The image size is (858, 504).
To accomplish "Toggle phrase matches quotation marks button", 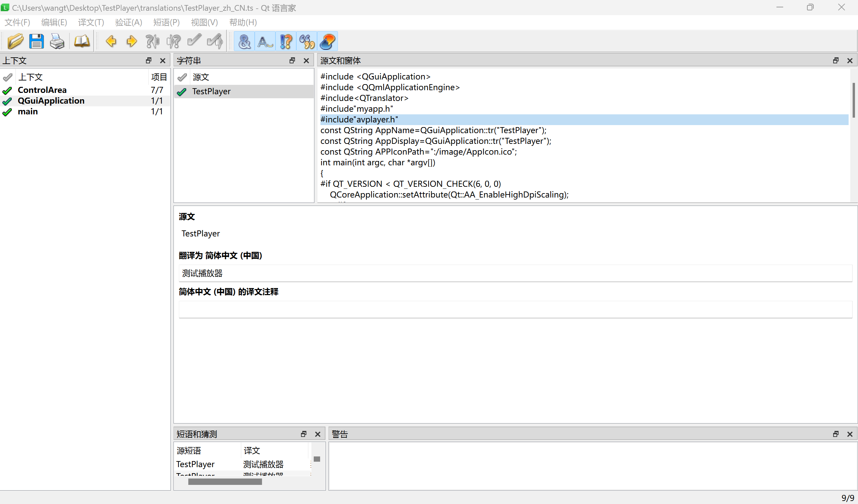I will coord(307,42).
